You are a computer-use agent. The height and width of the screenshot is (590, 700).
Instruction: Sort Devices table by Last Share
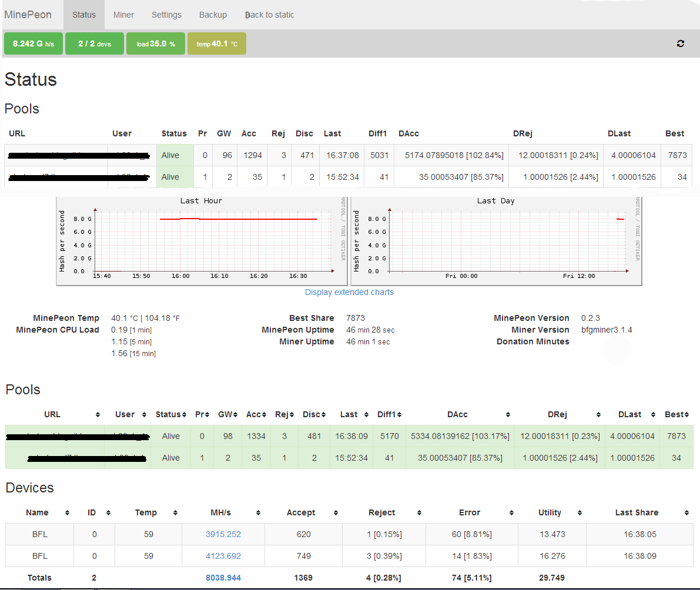(x=639, y=513)
